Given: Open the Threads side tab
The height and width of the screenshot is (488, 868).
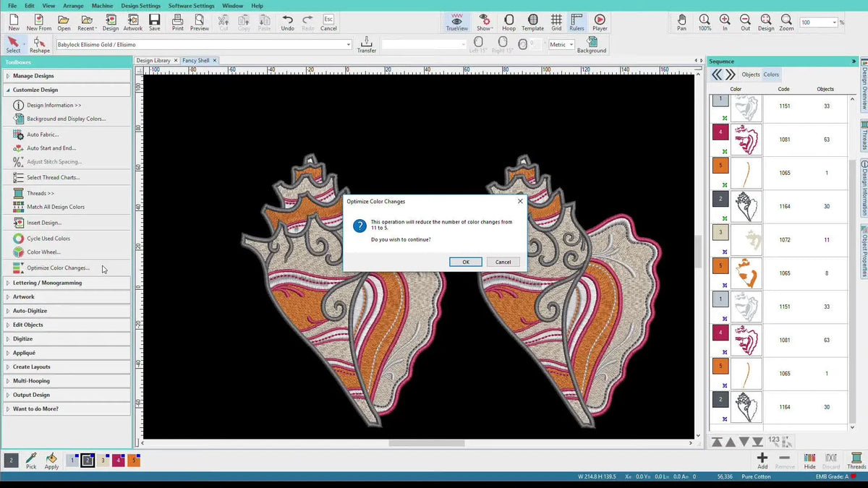Looking at the screenshot, I should coord(864,134).
